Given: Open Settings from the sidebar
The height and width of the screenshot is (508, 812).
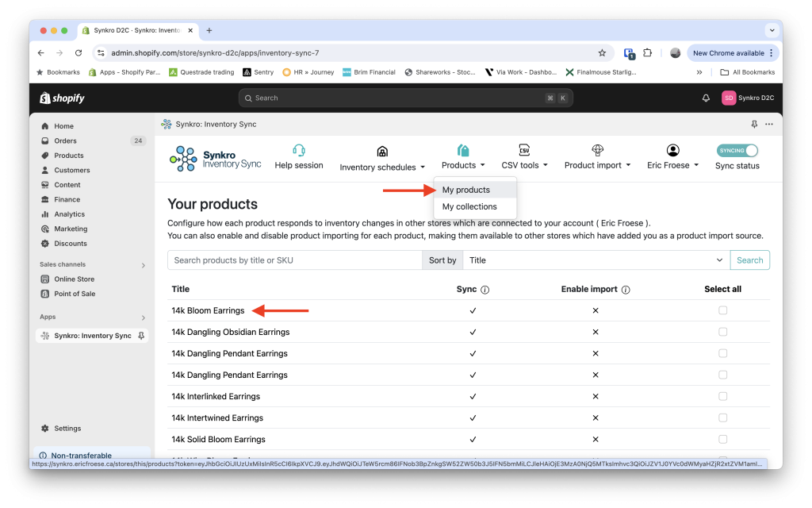Looking at the screenshot, I should pyautogui.click(x=67, y=428).
